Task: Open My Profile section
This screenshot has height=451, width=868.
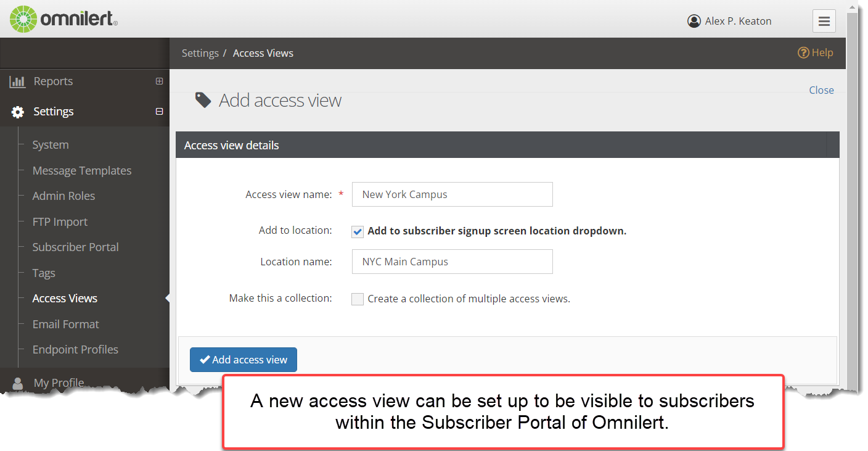Action: 59,383
